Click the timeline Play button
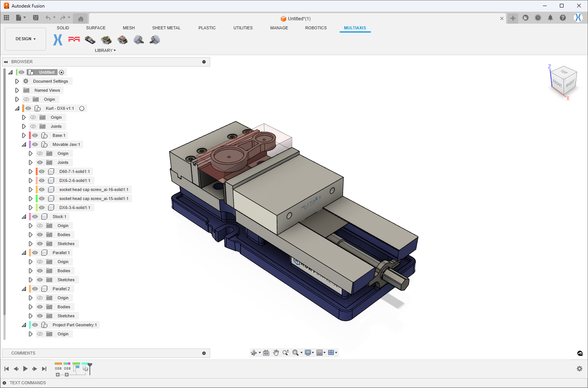This screenshot has width=588, height=388. click(x=25, y=369)
